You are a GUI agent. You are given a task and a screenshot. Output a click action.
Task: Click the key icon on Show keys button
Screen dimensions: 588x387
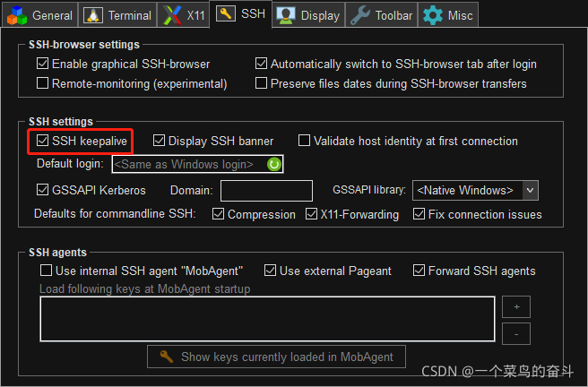[x=166, y=357]
